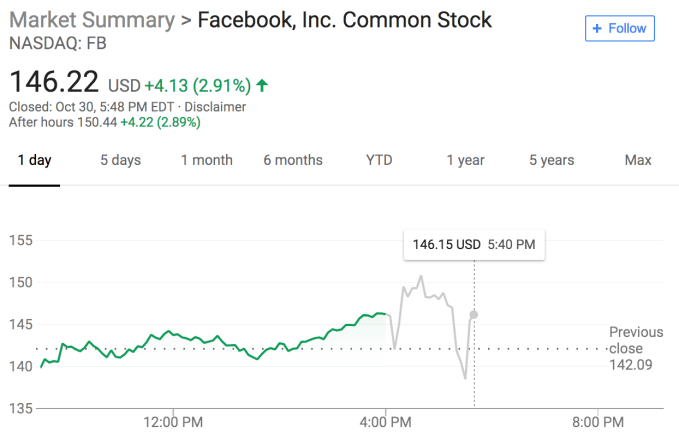Click the Facebook, Inc. Common Stock title
Screen dimensions: 679x438
pyautogui.click(x=344, y=21)
